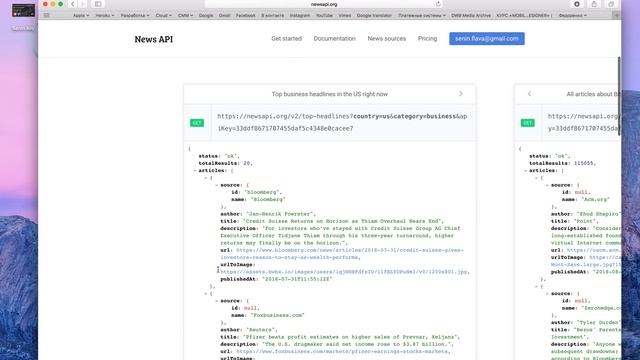Collapse the Foxbusiness.com source object

pyautogui.click(x=217, y=301)
